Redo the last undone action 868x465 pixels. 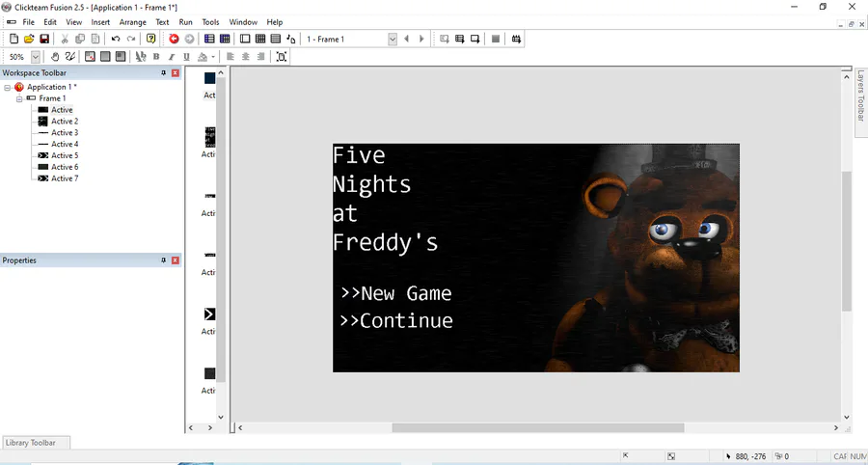(131, 39)
